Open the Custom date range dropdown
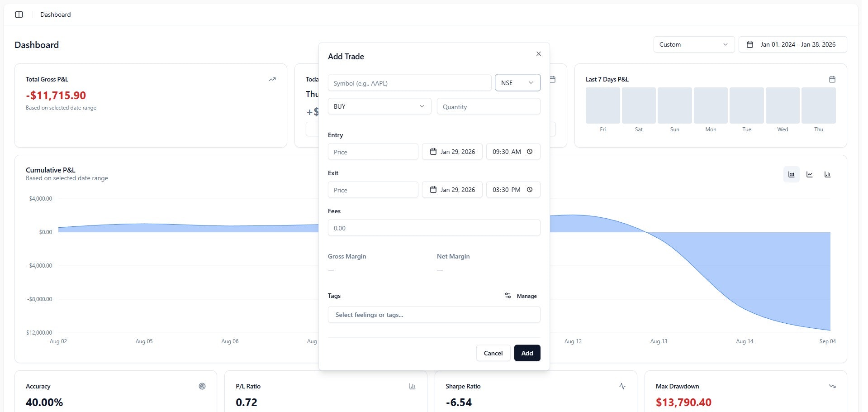The image size is (868, 412). pyautogui.click(x=693, y=44)
